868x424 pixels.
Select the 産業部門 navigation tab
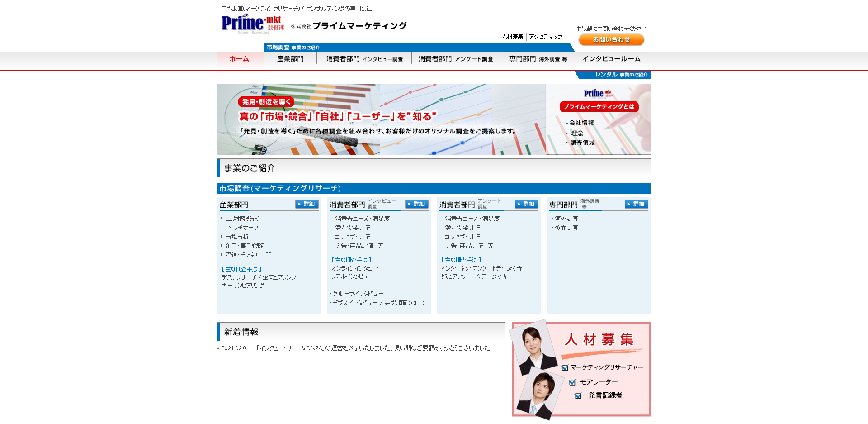290,59
